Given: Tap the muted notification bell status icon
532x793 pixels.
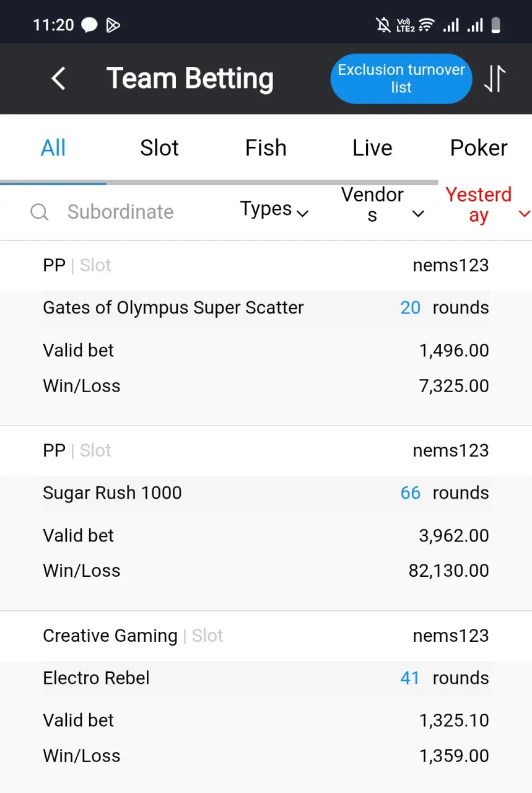Looking at the screenshot, I should click(x=383, y=25).
